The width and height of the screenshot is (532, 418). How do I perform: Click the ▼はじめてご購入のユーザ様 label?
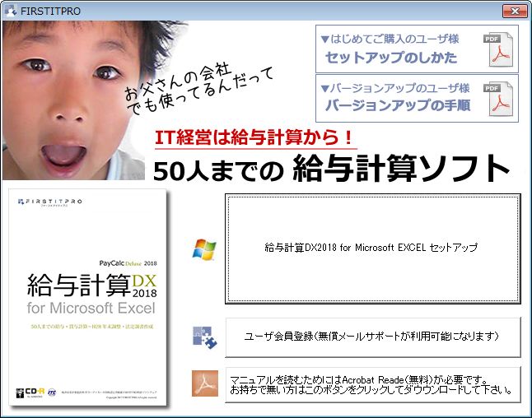click(x=390, y=39)
